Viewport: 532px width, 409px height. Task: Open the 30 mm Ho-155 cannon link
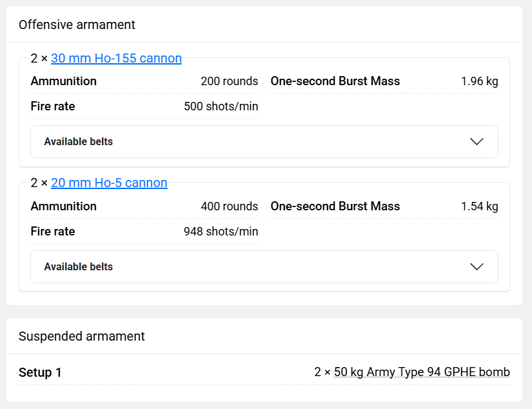[x=116, y=59]
